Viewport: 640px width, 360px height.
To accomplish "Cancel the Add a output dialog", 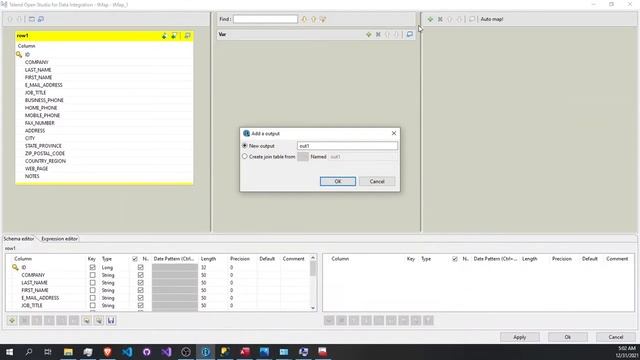I will tap(377, 181).
